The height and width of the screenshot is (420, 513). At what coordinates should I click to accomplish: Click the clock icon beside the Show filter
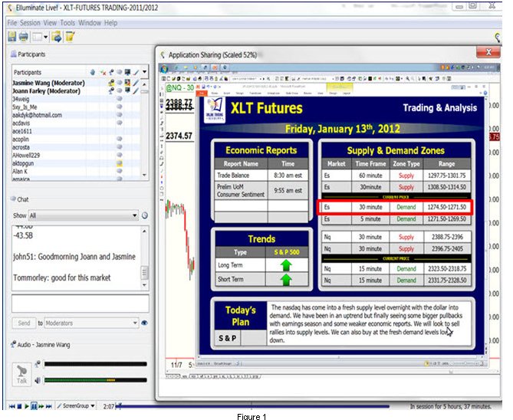click(145, 215)
